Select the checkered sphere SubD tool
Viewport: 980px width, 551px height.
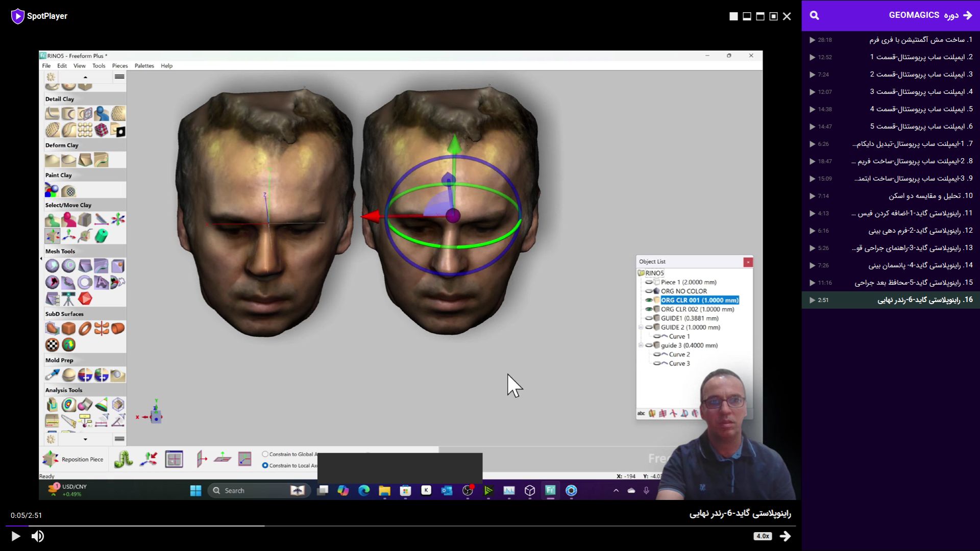[52, 345]
